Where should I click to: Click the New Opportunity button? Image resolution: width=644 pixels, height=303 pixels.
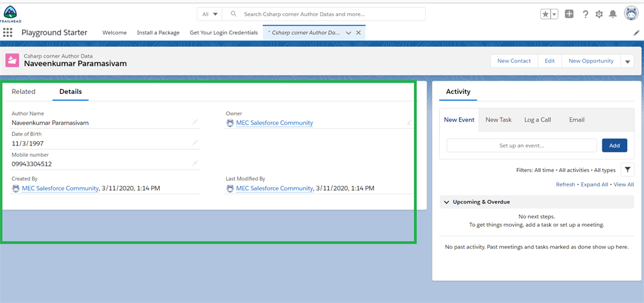[591, 61]
